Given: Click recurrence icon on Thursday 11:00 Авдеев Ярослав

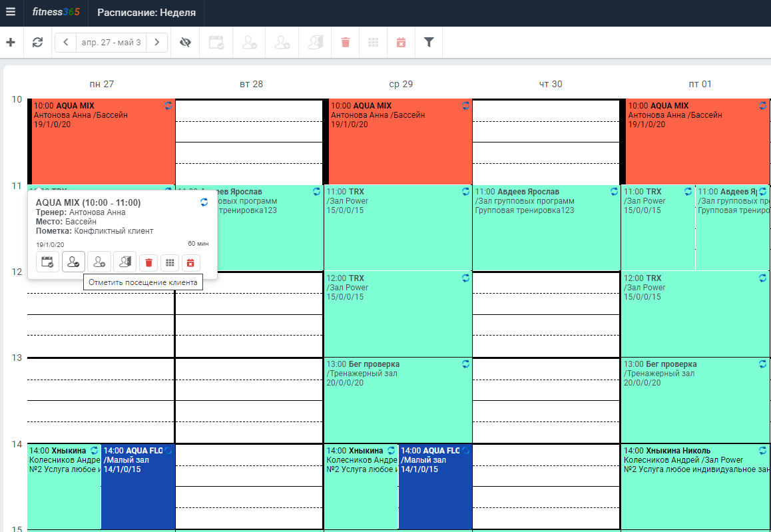Looking at the screenshot, I should pyautogui.click(x=614, y=191).
